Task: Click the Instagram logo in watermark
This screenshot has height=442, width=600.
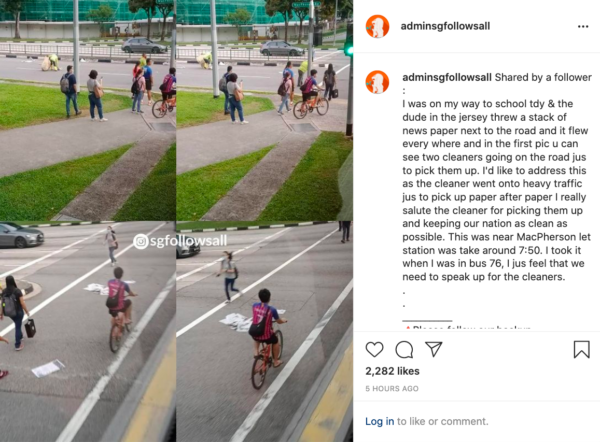Action: 141,241
